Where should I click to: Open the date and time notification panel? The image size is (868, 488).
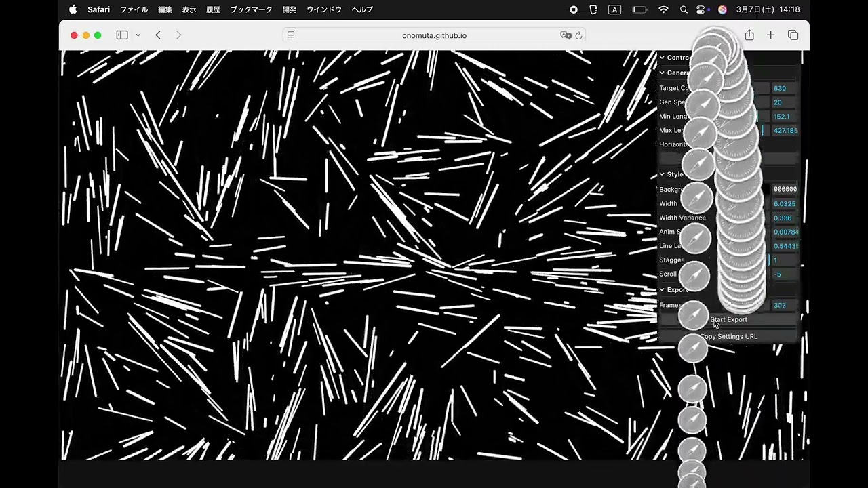(x=768, y=9)
